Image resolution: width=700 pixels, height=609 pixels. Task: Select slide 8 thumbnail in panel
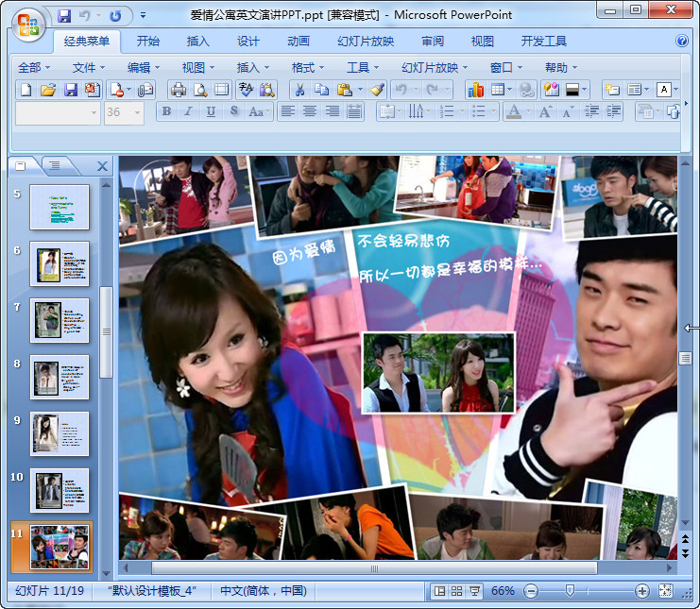60,378
